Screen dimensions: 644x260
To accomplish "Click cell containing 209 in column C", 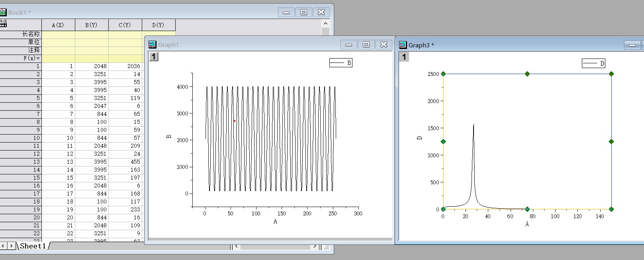I will pyautogui.click(x=125, y=146).
